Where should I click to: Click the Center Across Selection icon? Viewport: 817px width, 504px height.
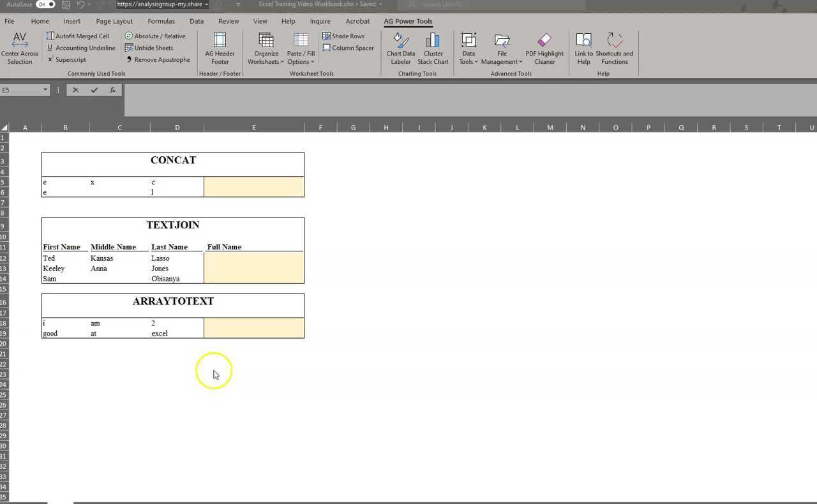pyautogui.click(x=20, y=41)
